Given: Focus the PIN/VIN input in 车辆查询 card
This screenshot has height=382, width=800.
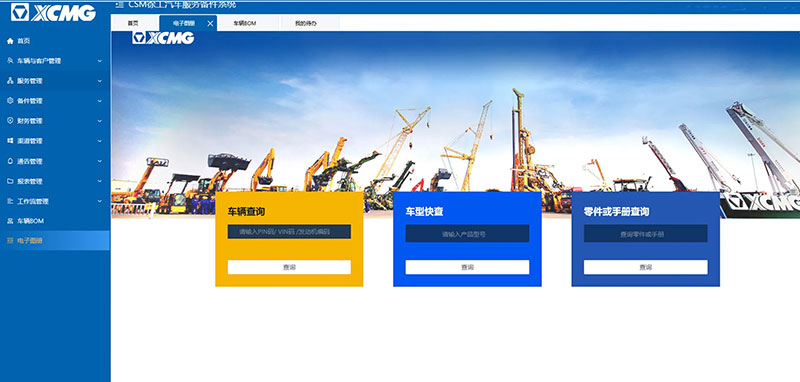Looking at the screenshot, I should coord(289,232).
